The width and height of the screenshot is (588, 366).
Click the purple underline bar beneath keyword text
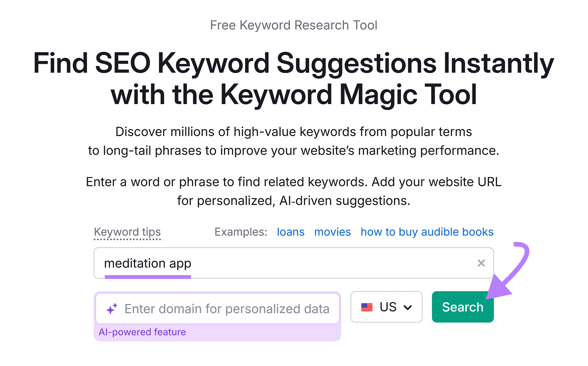(x=148, y=276)
